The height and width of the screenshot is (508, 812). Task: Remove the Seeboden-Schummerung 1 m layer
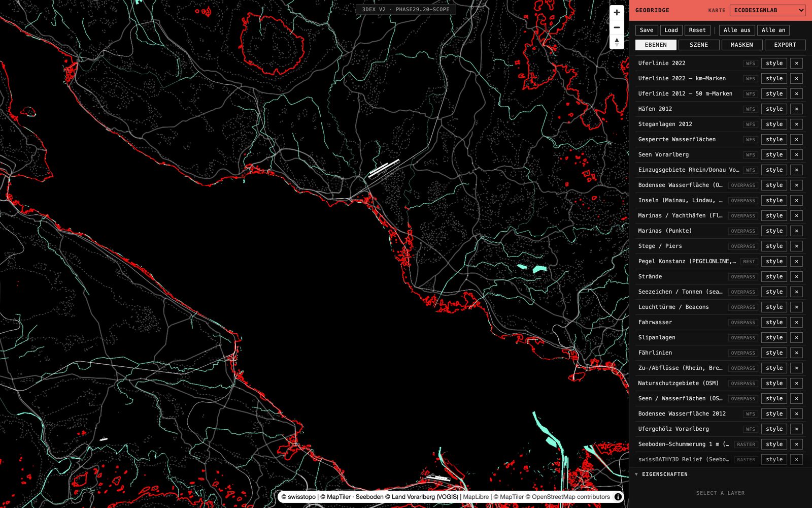pyautogui.click(x=796, y=444)
